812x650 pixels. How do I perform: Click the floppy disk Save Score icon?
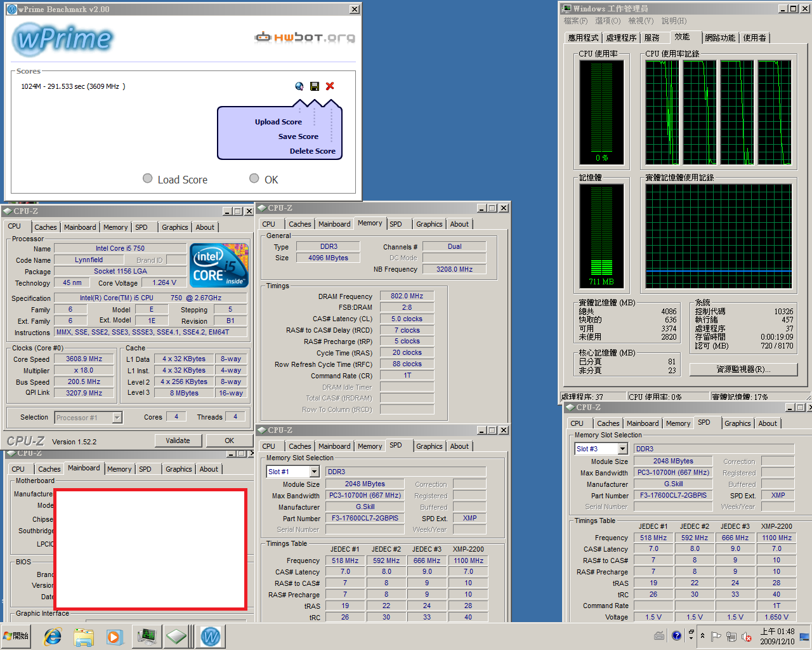click(x=315, y=86)
